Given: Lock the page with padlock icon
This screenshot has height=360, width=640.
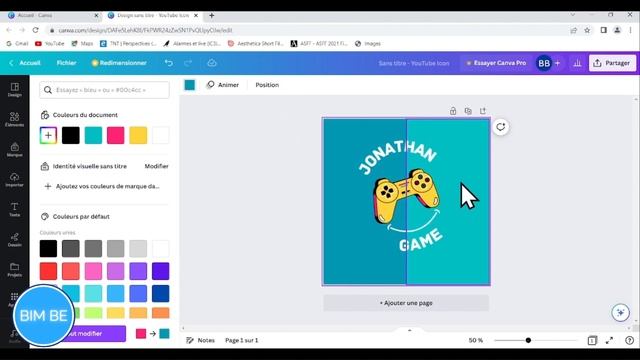Looking at the screenshot, I should (x=453, y=111).
